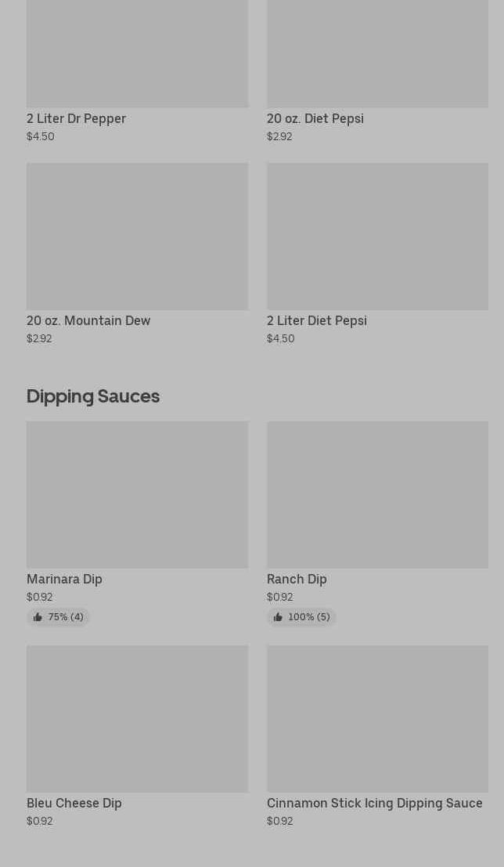This screenshot has width=504, height=867.
Task: Select the 20 oz. Mountain Dew title
Action: (88, 321)
